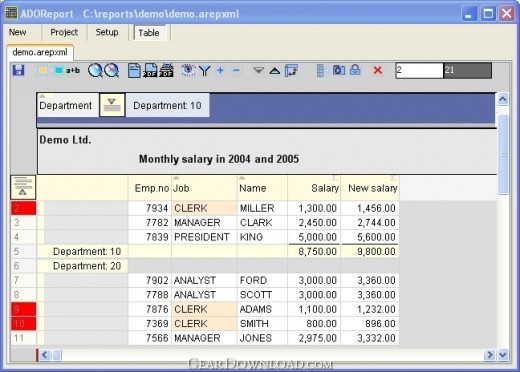520x372 pixels.
Task: Click the printer PDF icon
Action: 166,71
